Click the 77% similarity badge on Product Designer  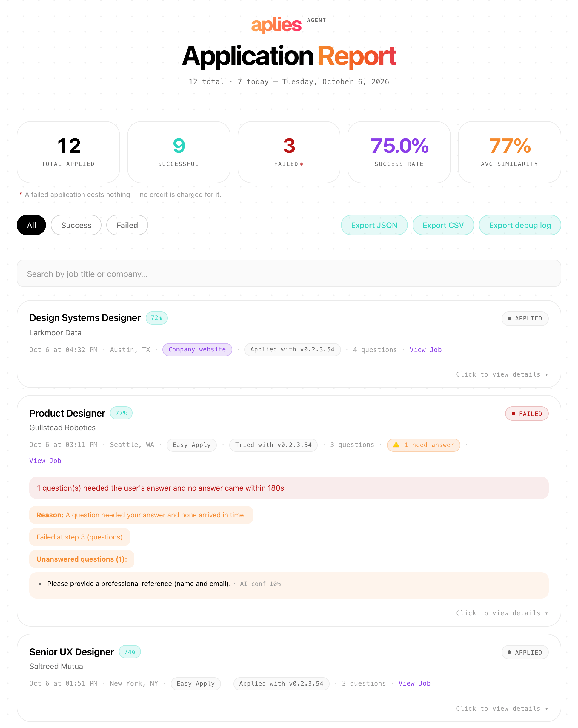pyautogui.click(x=121, y=413)
